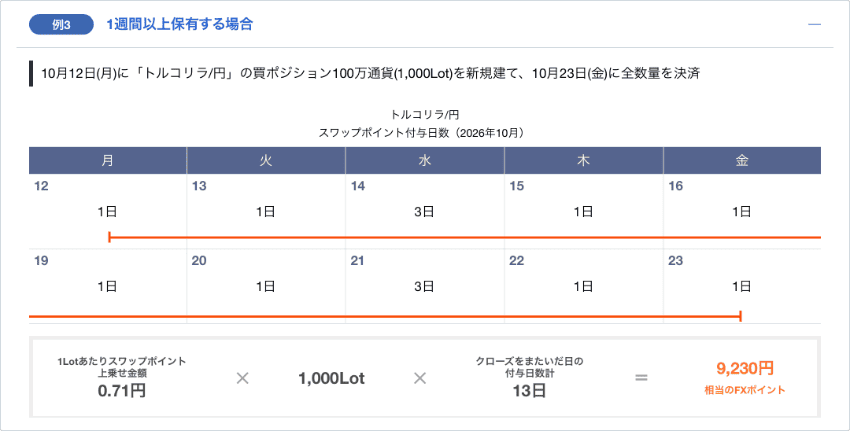Click the 1日 value under date 23
The width and height of the screenshot is (850, 431).
[x=742, y=286]
